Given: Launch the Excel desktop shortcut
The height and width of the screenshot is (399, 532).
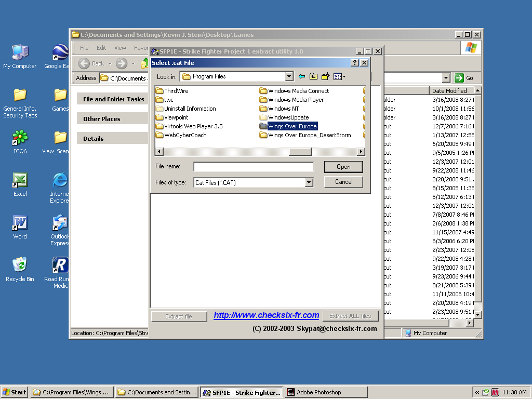Looking at the screenshot, I should point(20,185).
